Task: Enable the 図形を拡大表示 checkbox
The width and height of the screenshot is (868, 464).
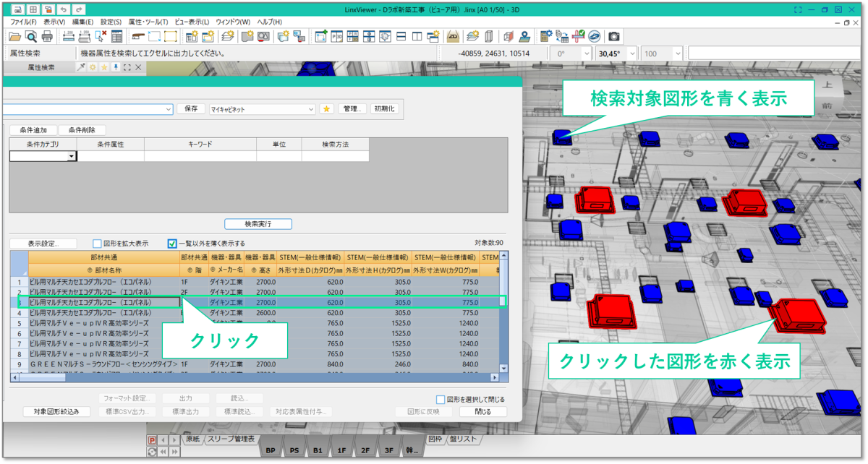Action: tap(98, 244)
